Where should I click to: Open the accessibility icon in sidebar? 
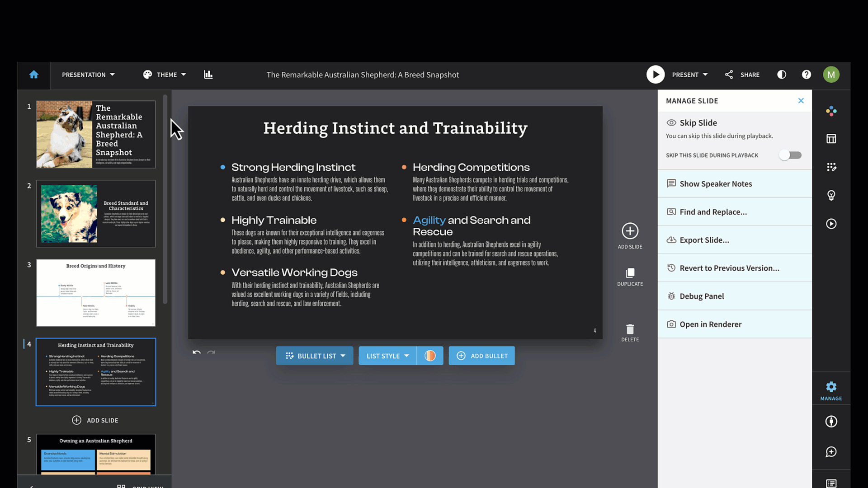pyautogui.click(x=831, y=422)
